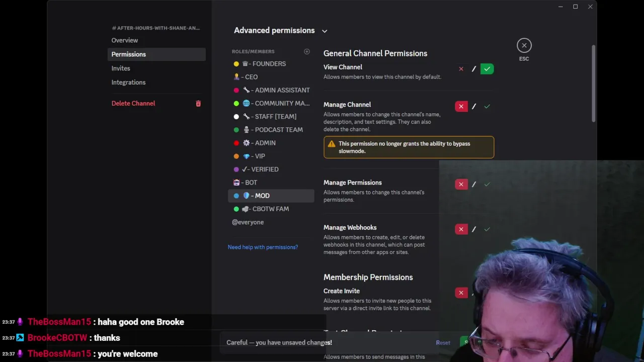This screenshot has width=644, height=362.
Task: Allow View Channel with green check
Action: (487, 69)
